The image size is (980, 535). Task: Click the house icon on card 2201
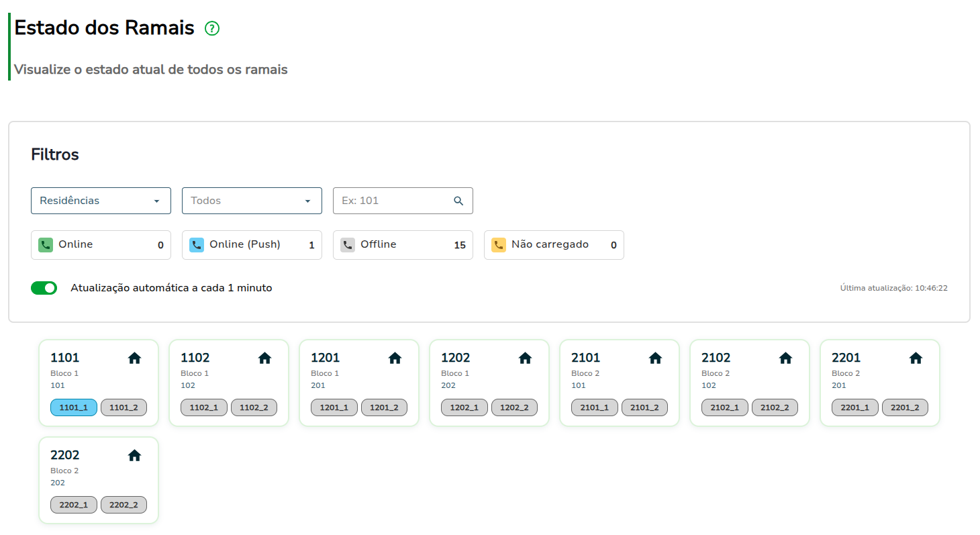(916, 358)
